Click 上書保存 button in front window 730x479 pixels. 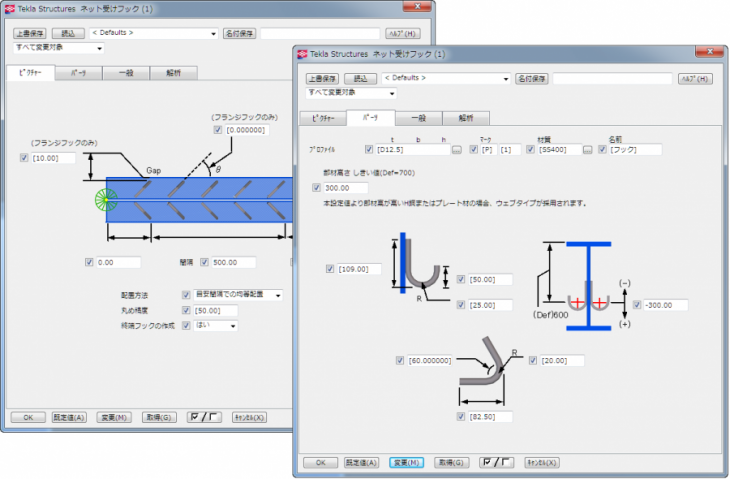point(322,79)
